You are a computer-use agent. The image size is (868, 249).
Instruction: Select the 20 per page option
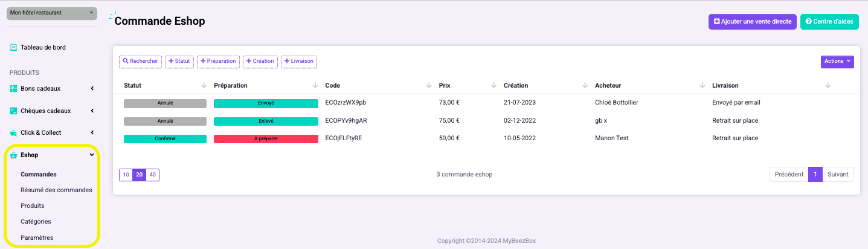139,175
